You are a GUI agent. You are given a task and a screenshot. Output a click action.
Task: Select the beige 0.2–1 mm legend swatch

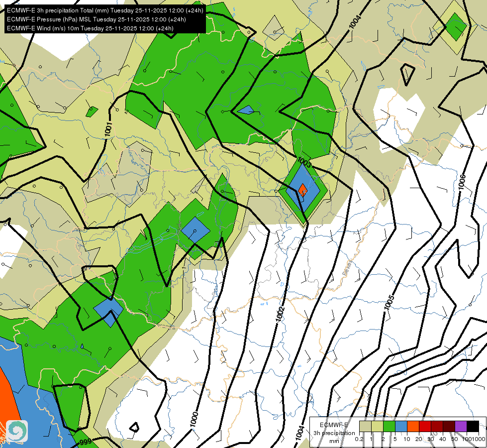point(365,427)
